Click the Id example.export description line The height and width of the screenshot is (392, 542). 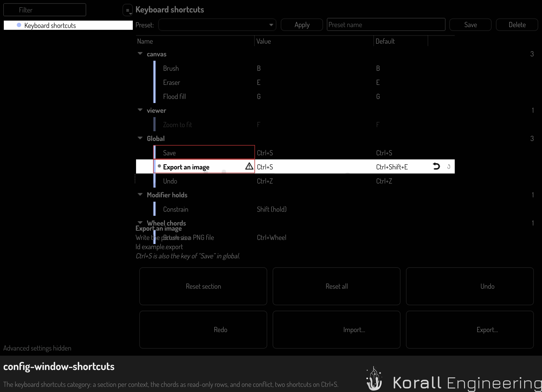[x=159, y=247]
